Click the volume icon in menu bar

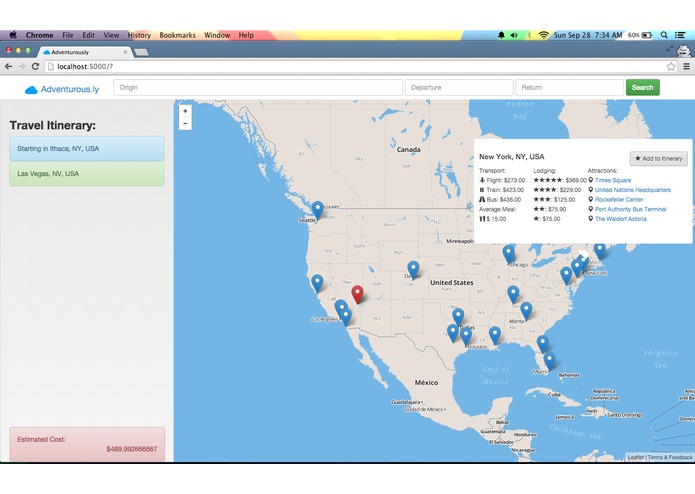point(514,35)
